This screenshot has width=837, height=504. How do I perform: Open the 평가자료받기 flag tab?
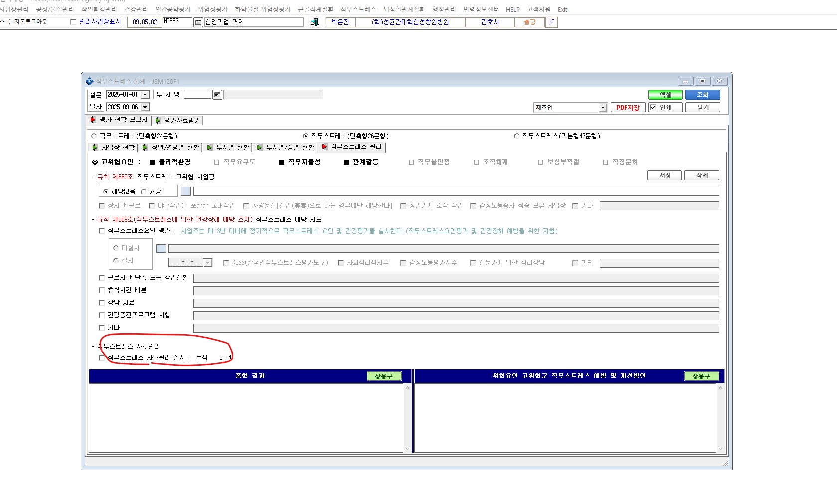coord(178,120)
